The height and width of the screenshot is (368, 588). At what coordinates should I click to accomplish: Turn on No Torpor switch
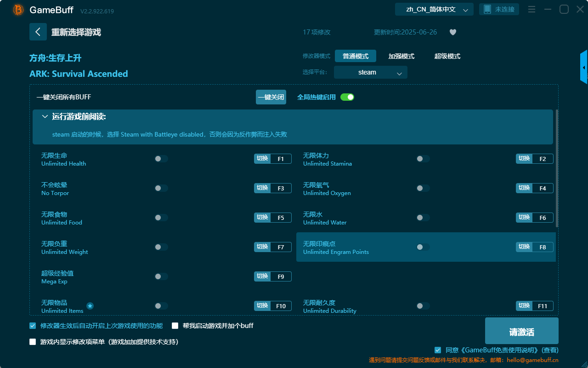tap(161, 188)
